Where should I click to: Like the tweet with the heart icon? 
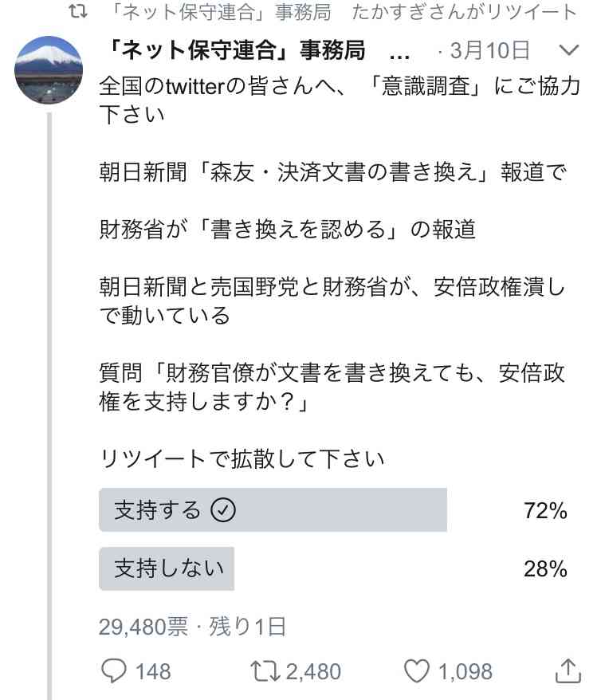pyautogui.click(x=416, y=671)
